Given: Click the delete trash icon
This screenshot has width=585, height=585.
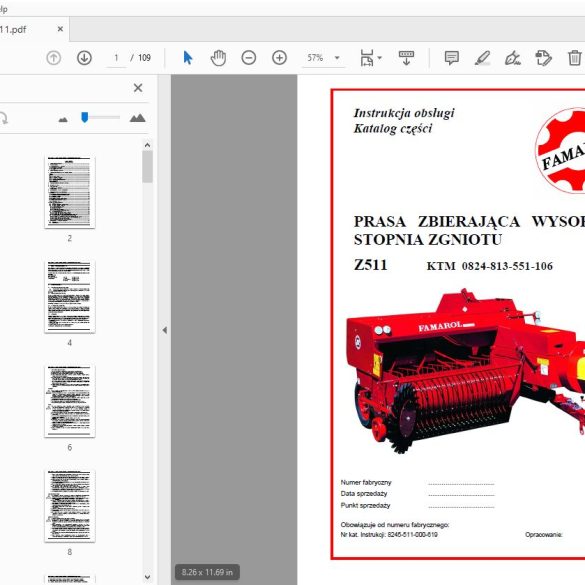Looking at the screenshot, I should (575, 58).
